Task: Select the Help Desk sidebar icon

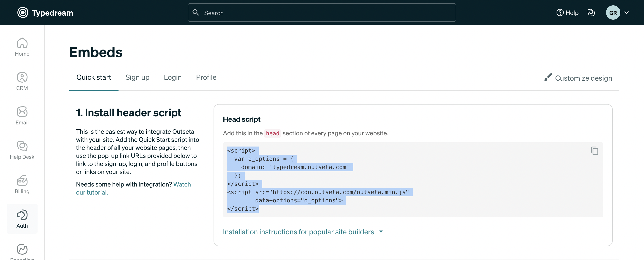Action: click(22, 150)
